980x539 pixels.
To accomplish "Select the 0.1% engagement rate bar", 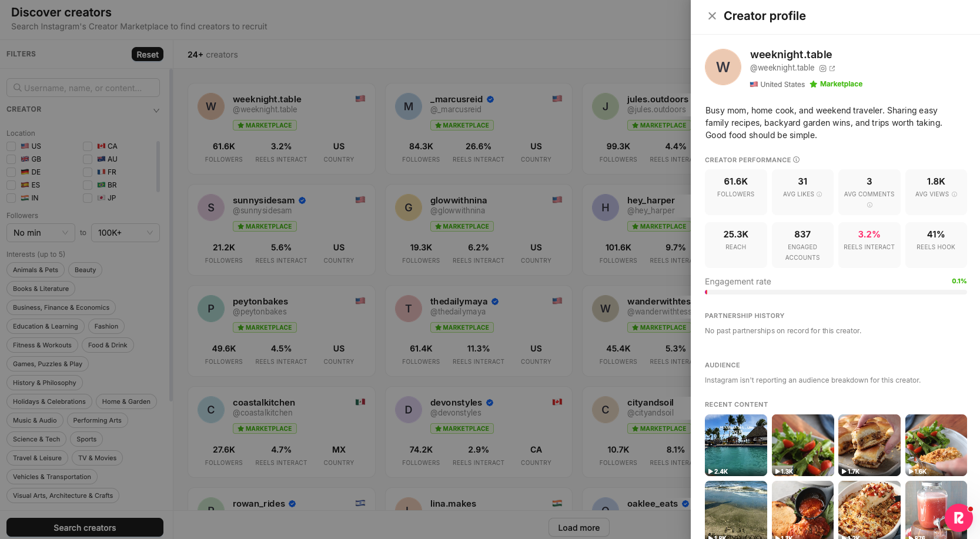I will [836, 292].
